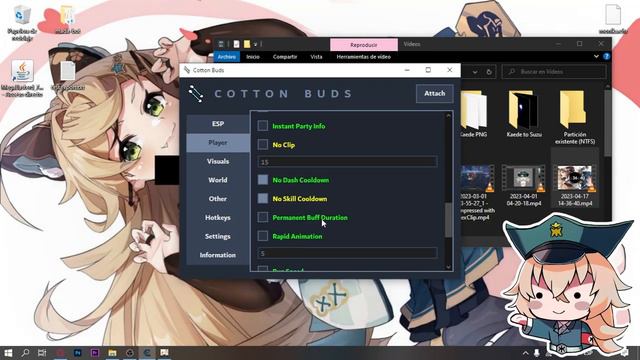The image size is (640, 360).
Task: Click the No Clip speed field showing 15
Action: pos(347,162)
